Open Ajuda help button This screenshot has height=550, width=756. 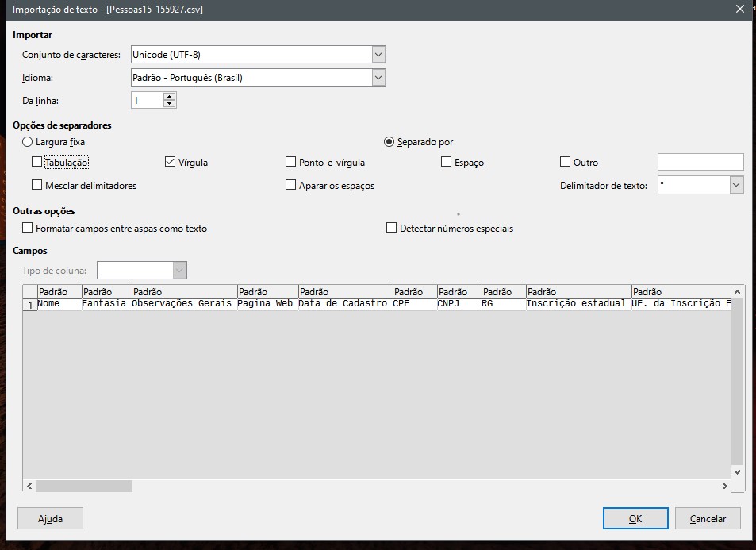pyautogui.click(x=50, y=518)
